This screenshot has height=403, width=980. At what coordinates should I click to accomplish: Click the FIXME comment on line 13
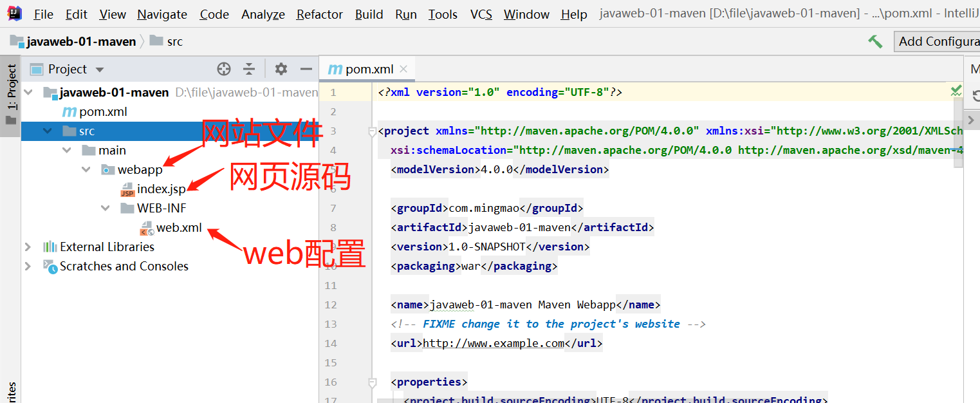[548, 324]
